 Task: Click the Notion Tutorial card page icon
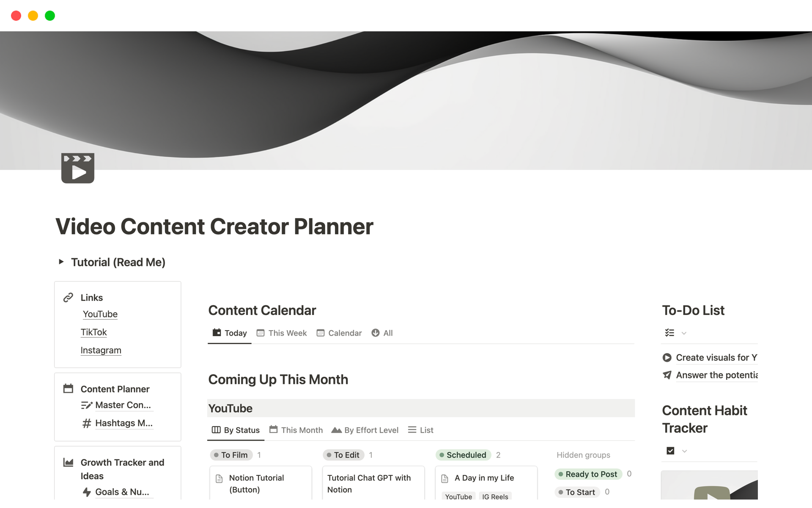pyautogui.click(x=219, y=478)
